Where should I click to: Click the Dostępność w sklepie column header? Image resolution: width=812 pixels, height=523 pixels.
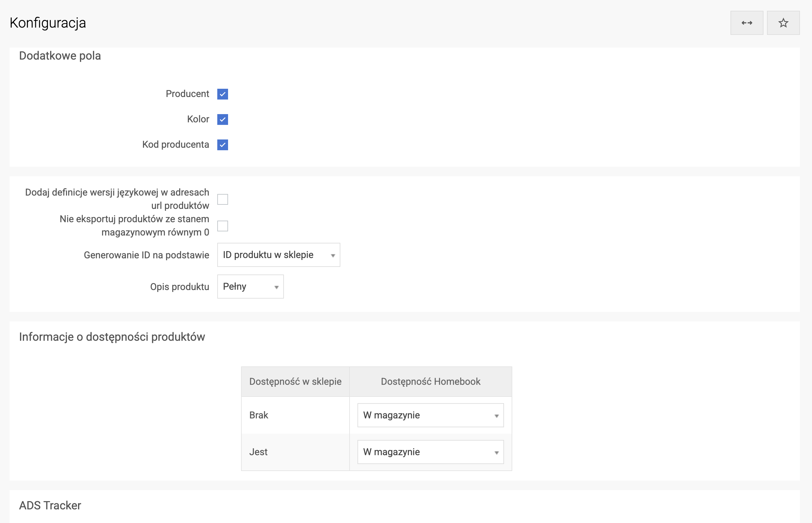295,381
